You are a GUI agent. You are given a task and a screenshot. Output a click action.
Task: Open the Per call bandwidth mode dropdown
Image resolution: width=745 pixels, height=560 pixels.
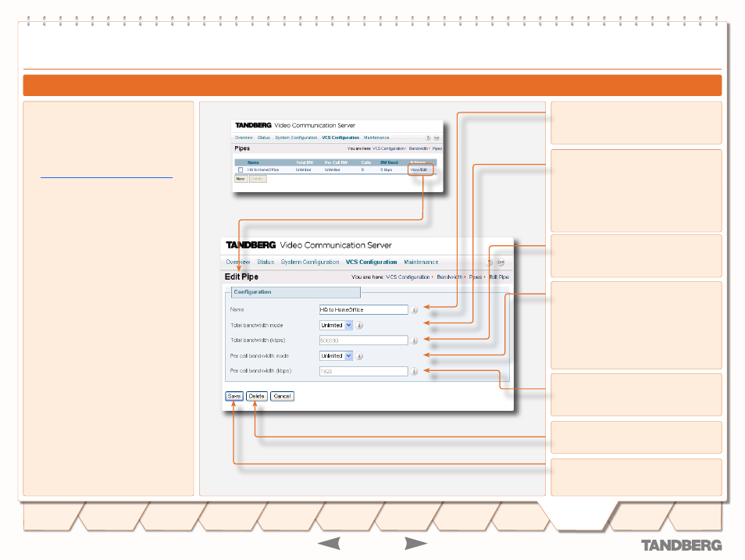pyautogui.click(x=336, y=356)
